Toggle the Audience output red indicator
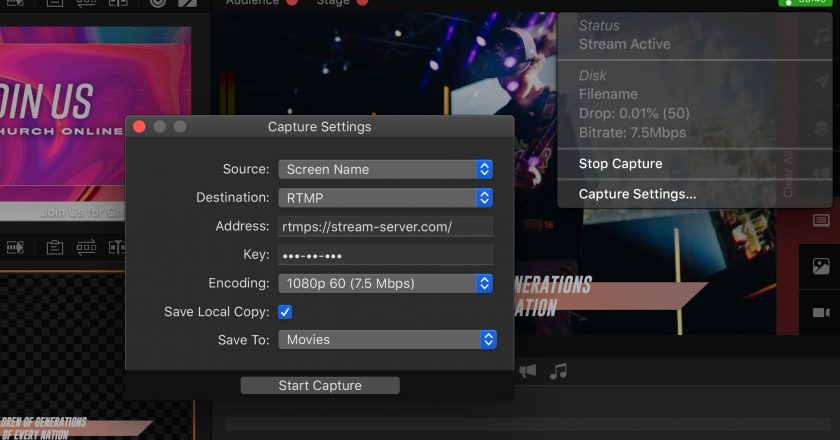Image resolution: width=840 pixels, height=440 pixels. pyautogui.click(x=292, y=2)
